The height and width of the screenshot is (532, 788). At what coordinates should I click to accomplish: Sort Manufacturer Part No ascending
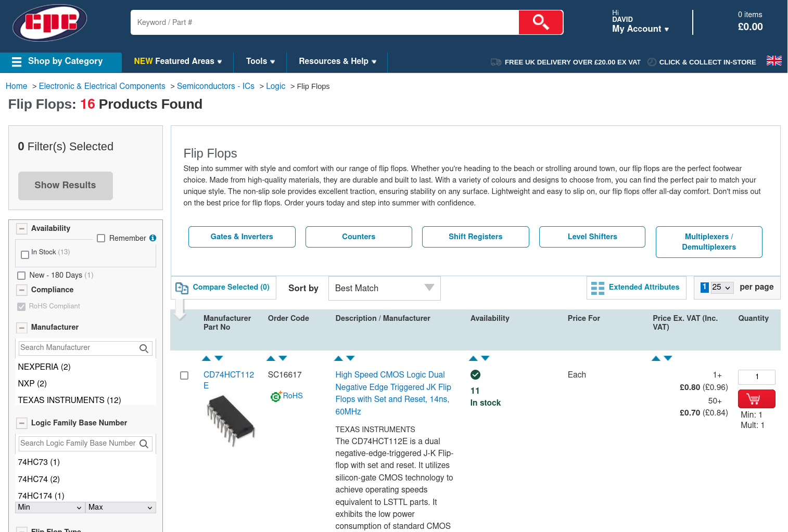pos(206,358)
